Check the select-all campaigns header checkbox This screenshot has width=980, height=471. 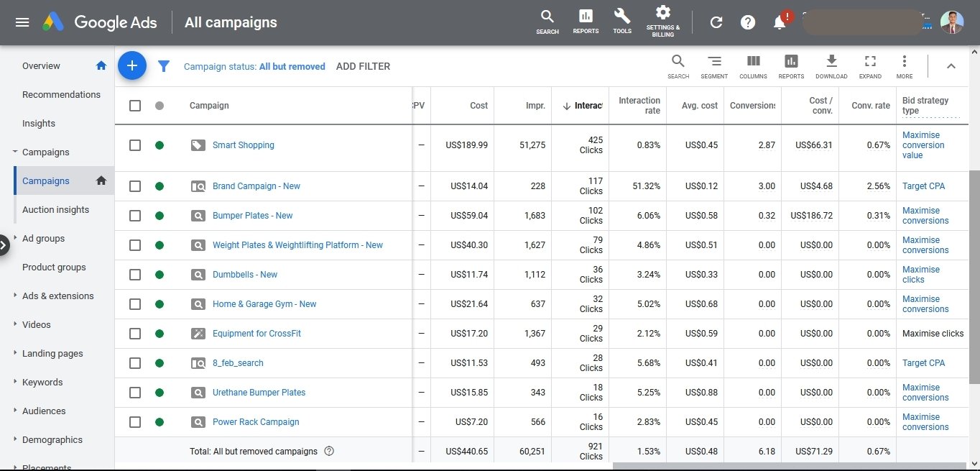click(135, 106)
